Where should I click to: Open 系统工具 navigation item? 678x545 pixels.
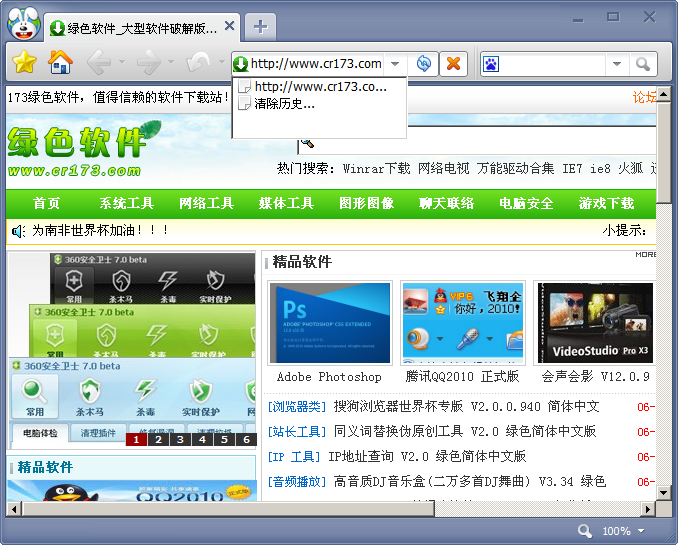pyautogui.click(x=127, y=203)
